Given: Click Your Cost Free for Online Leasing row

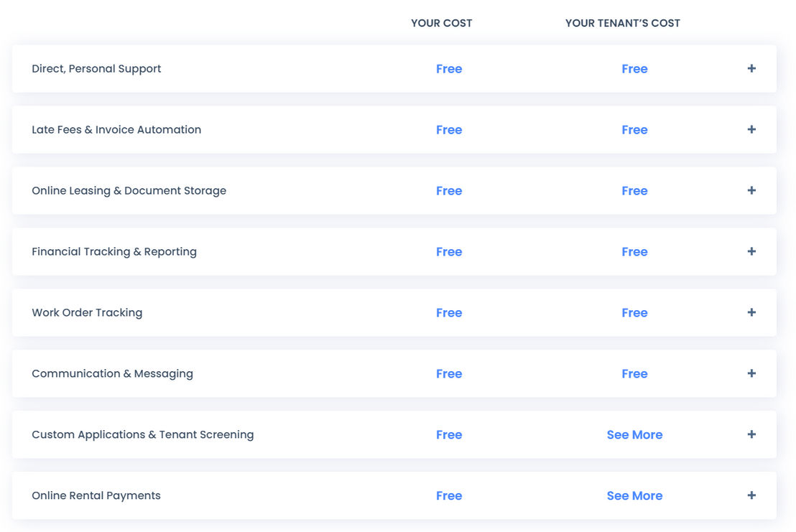Looking at the screenshot, I should click(x=449, y=191).
